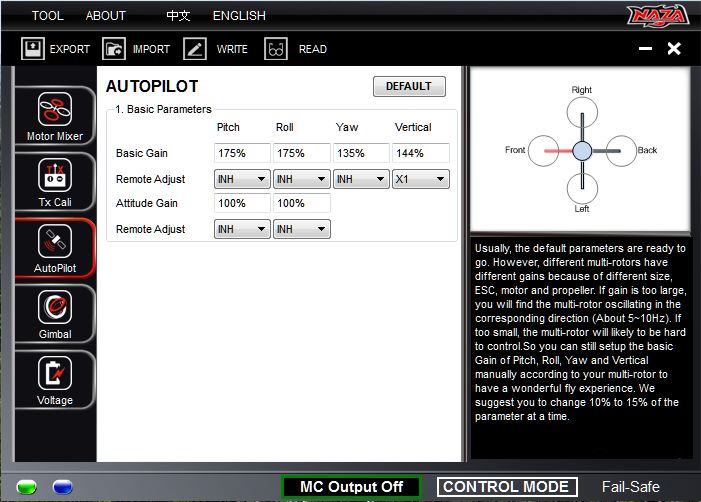Select the AutoPilot sidebar icon
The width and height of the screenshot is (701, 502).
pos(55,248)
